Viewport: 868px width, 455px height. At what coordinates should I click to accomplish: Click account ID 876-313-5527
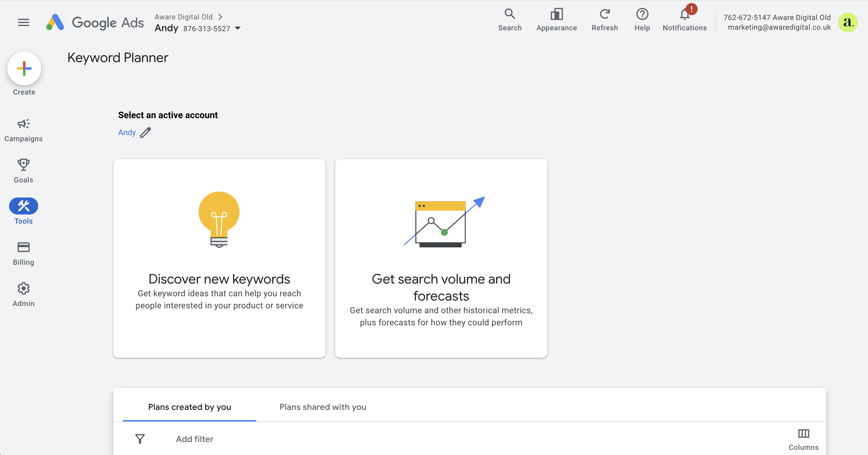coord(207,29)
